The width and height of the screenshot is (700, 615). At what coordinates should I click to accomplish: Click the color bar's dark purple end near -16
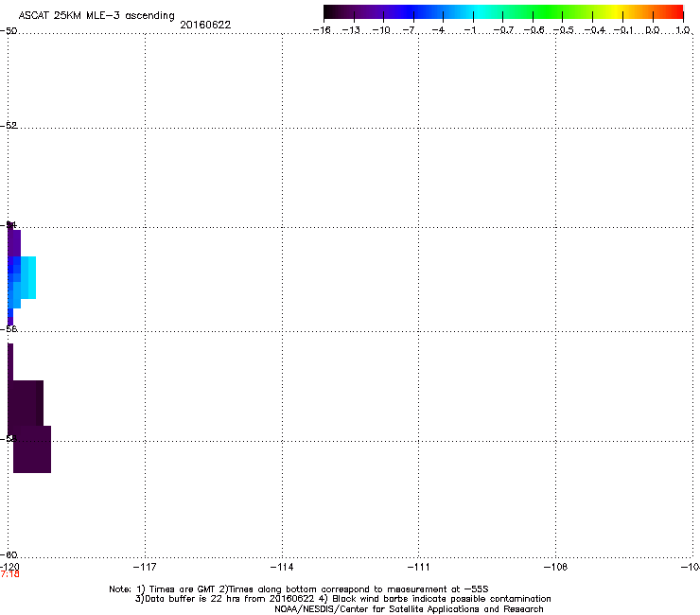[x=329, y=11]
